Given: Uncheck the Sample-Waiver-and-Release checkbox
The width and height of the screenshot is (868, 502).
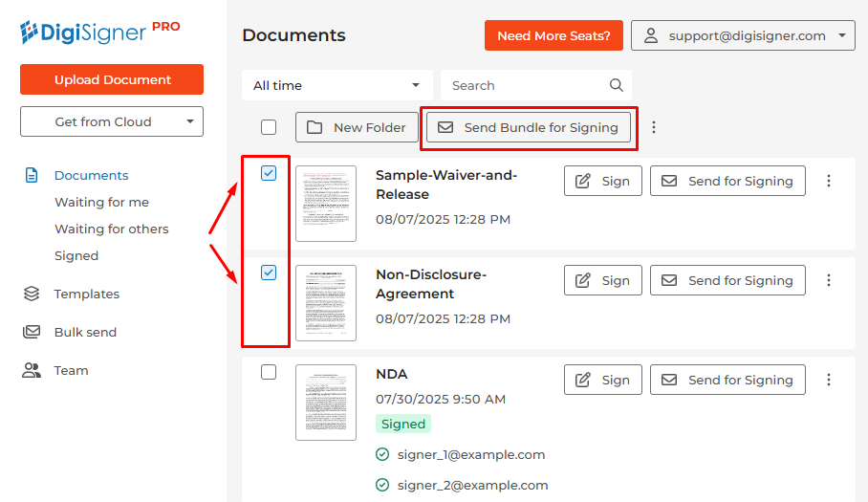Looking at the screenshot, I should [269, 173].
